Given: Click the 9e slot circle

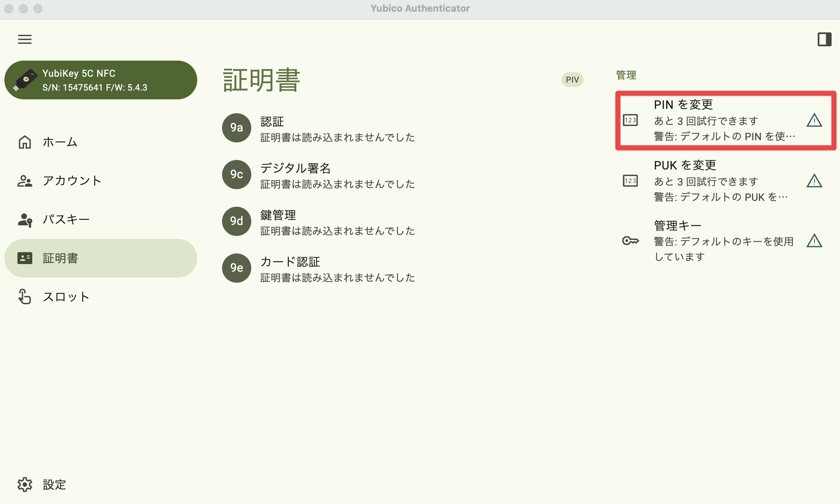Looking at the screenshot, I should point(237,268).
